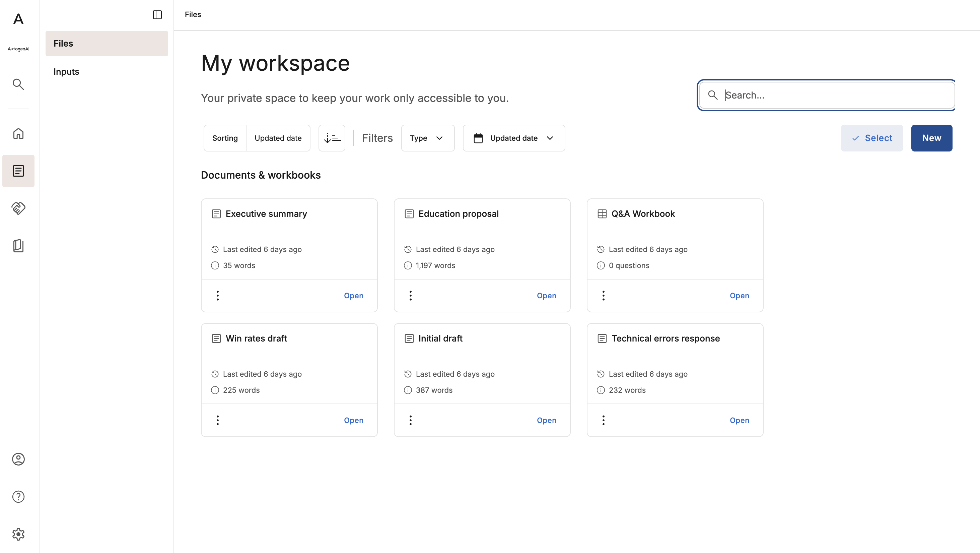
Task: Click the Executive summary card title
Action: [266, 214]
